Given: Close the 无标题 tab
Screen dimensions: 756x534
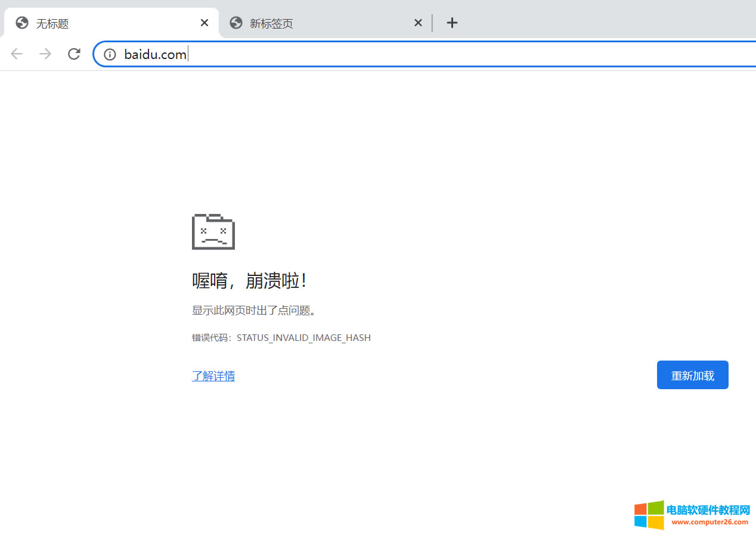Looking at the screenshot, I should [204, 23].
